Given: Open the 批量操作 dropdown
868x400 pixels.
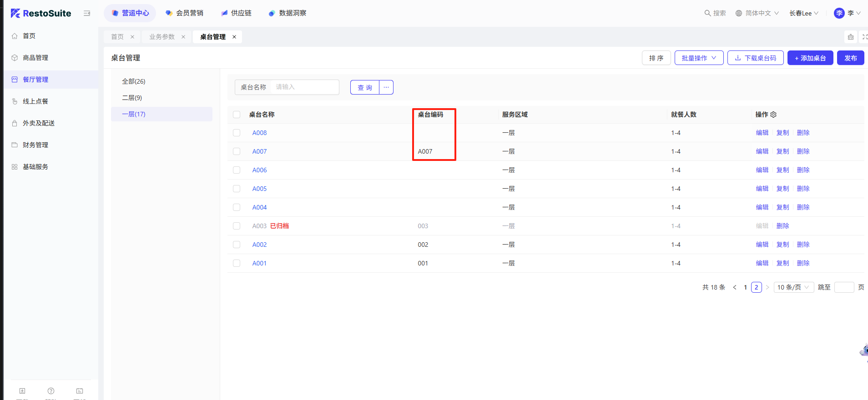Looking at the screenshot, I should (x=699, y=58).
